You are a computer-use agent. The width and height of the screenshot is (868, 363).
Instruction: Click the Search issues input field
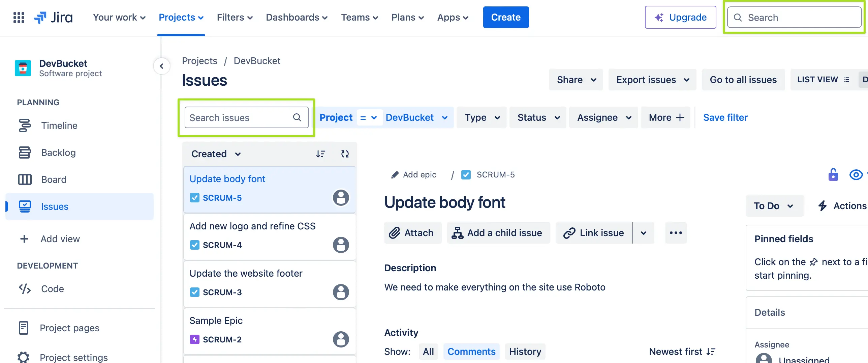(x=240, y=117)
